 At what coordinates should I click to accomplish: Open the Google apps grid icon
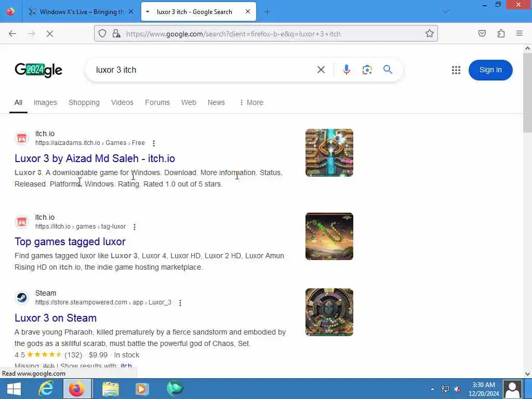456,70
